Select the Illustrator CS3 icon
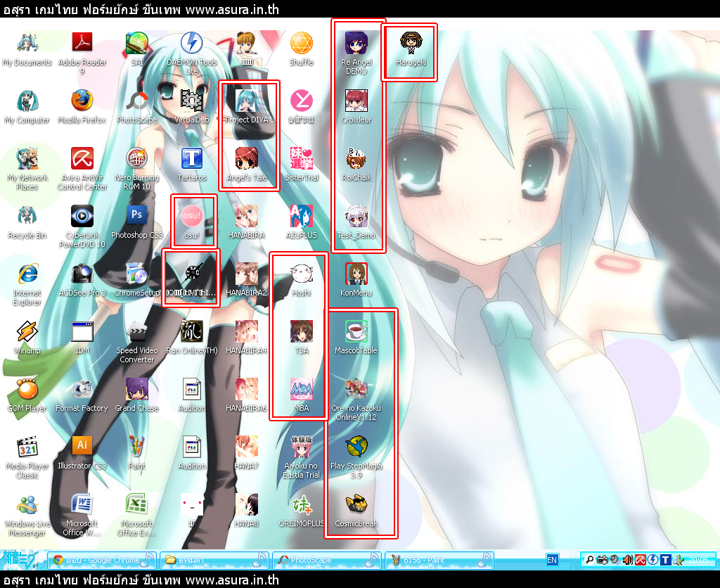 coord(82,447)
